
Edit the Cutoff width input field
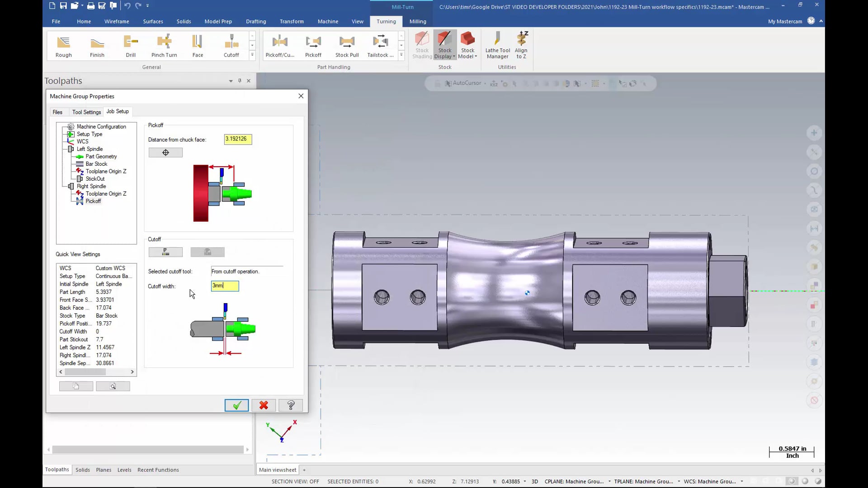pos(225,286)
